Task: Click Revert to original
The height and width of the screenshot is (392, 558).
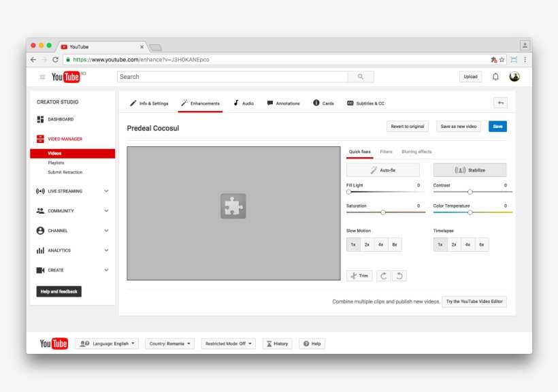Action: (407, 126)
